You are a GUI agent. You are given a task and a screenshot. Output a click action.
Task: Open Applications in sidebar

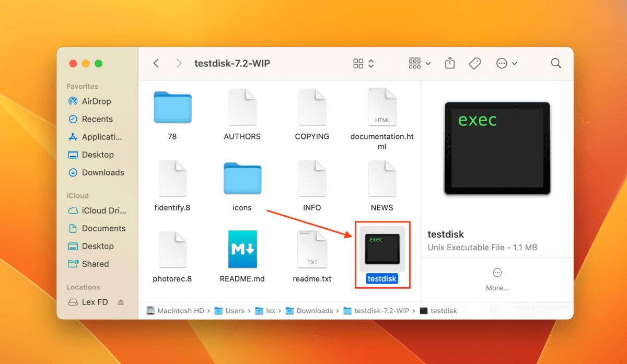click(x=95, y=137)
